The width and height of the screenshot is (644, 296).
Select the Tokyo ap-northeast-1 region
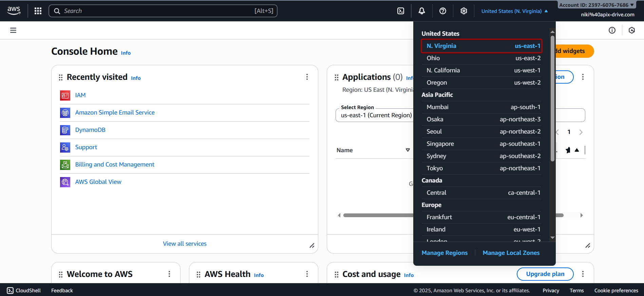tap(483, 168)
